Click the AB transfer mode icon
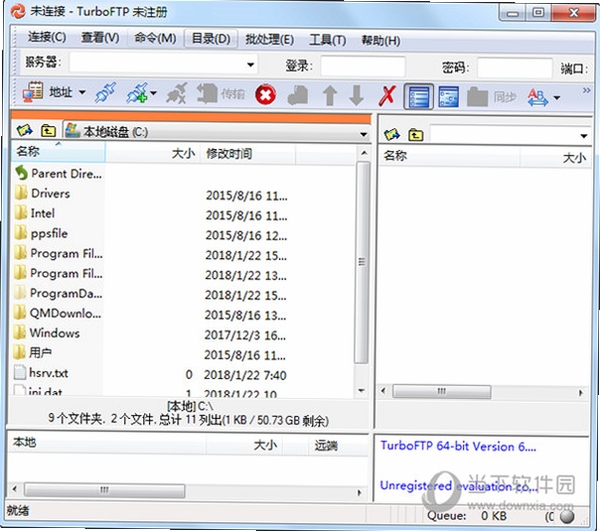This screenshot has height=531, width=600. pyautogui.click(x=537, y=97)
